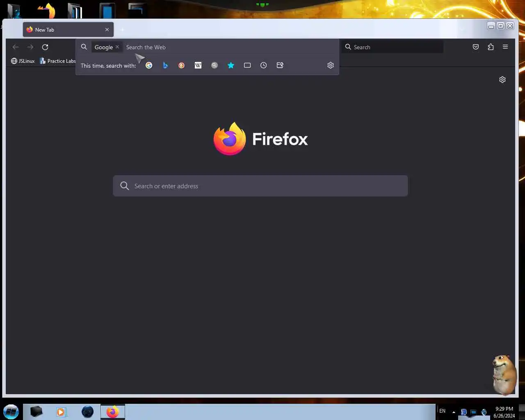525x420 pixels.
Task: Open the Save to Pocket button
Action: (476, 47)
